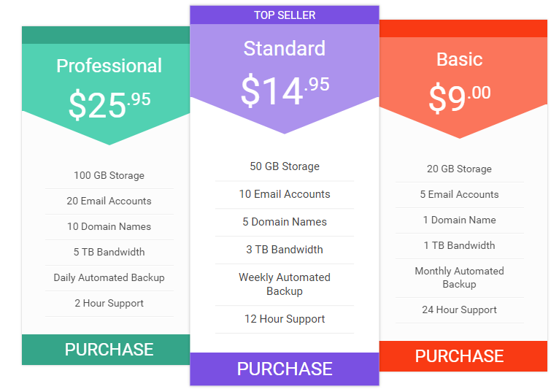
Task: Select the $14.95 price
Action: (x=285, y=91)
